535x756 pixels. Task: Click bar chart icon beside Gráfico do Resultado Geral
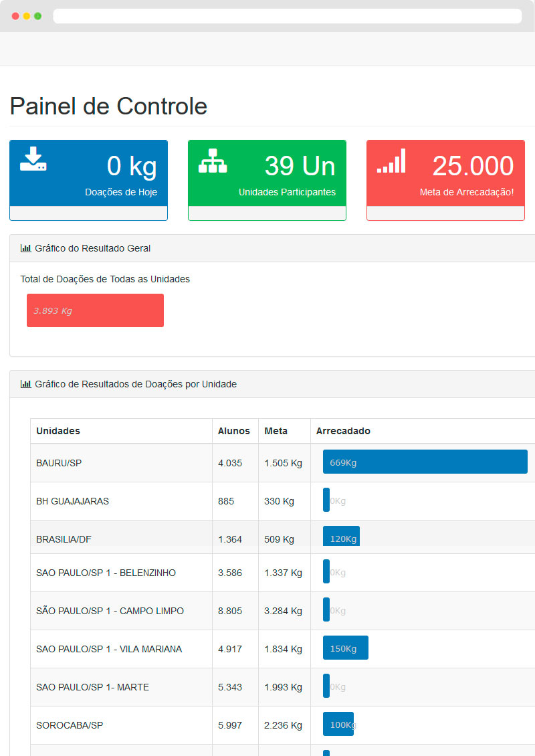(26, 248)
